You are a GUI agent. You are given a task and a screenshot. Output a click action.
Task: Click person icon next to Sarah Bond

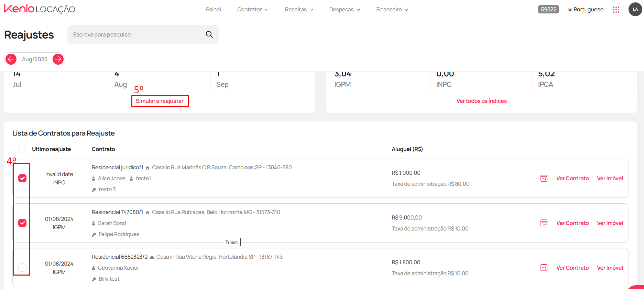tap(94, 223)
